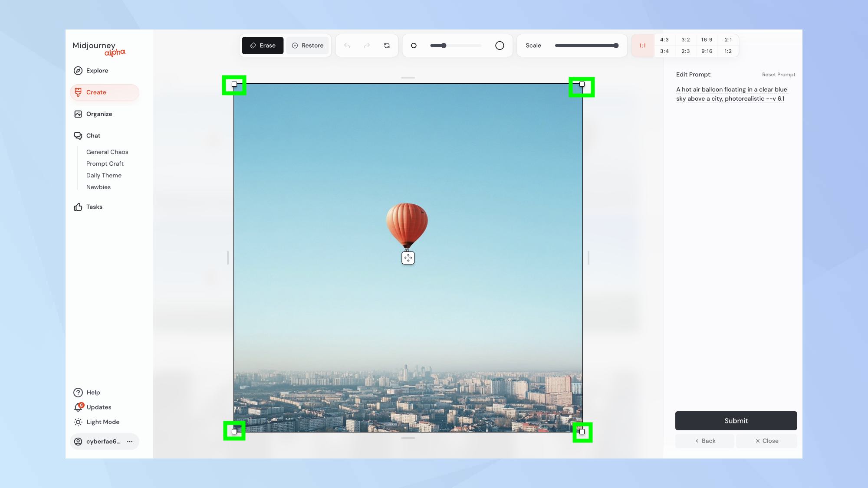
Task: Open the Daily Theme chat room
Action: pos(103,175)
